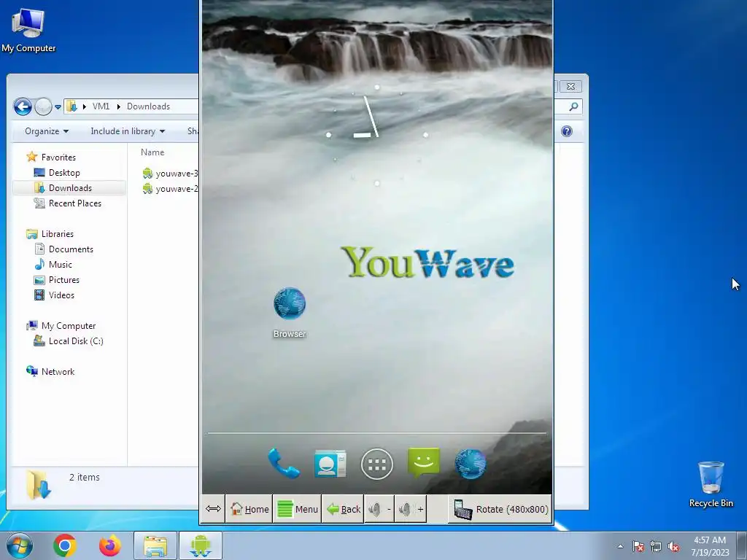Viewport: 747px width, 560px height.
Task: Click the double-arrow resize toggle button
Action: [x=213, y=509]
